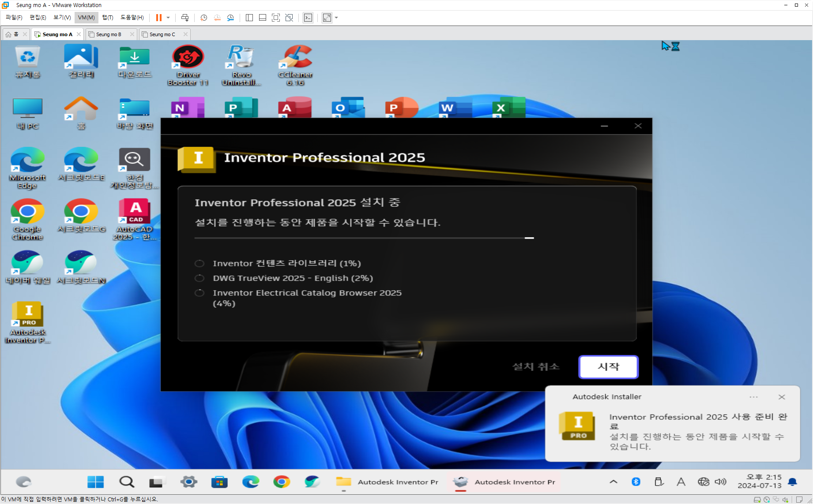Launch CCleaner 6.16 shortcut

[295, 65]
